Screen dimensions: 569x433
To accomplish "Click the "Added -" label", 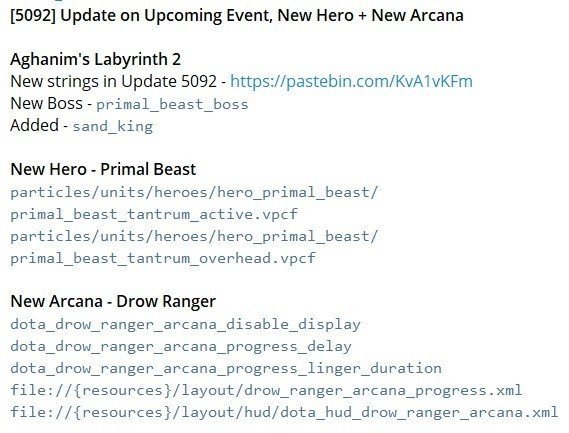I will (x=39, y=126).
